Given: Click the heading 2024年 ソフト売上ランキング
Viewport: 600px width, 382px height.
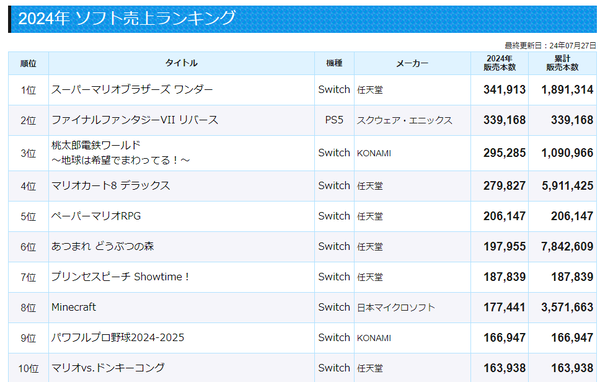Looking at the screenshot, I should pos(127,18).
